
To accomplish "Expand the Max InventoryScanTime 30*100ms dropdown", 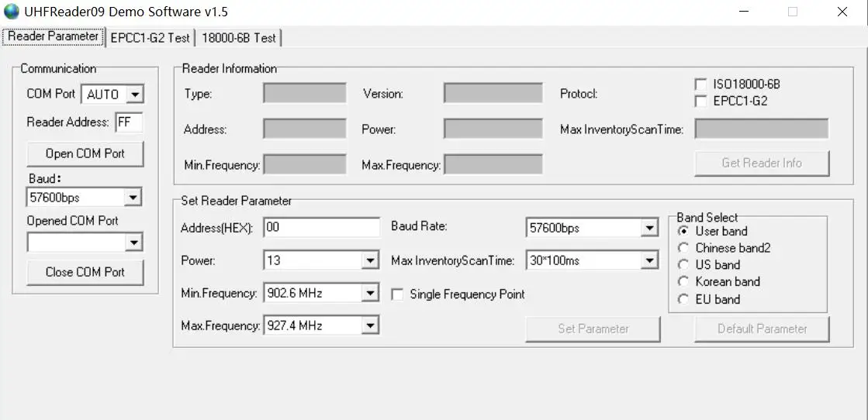I will pyautogui.click(x=650, y=261).
